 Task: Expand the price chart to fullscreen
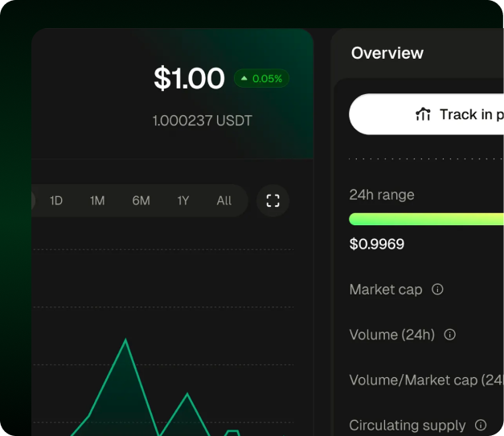[x=272, y=200]
